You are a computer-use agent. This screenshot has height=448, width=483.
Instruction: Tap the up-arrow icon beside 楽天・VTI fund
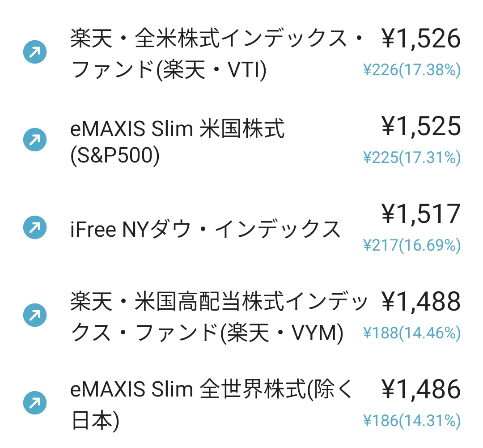35,52
